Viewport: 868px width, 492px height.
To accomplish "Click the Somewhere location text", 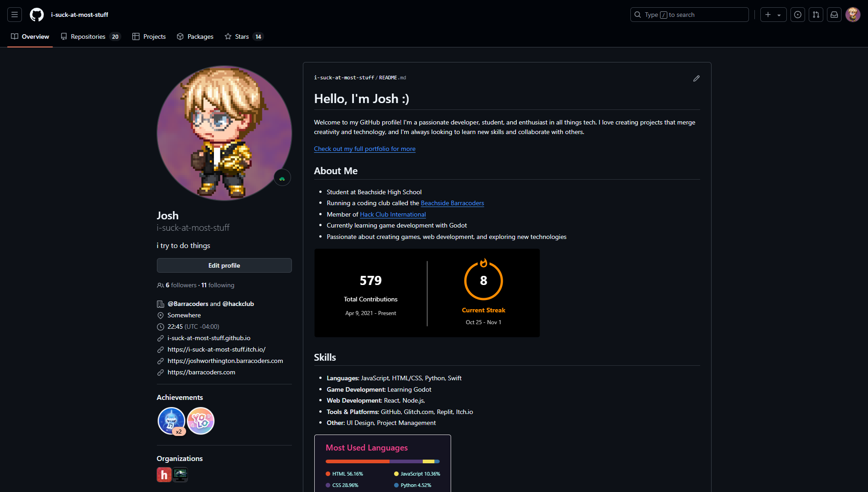I will point(184,315).
